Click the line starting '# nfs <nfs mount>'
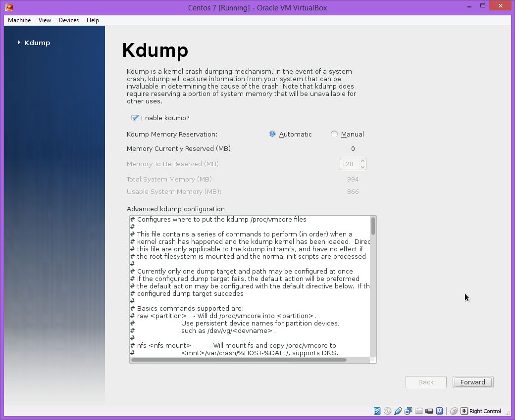This screenshot has height=420, width=515. pos(233,345)
